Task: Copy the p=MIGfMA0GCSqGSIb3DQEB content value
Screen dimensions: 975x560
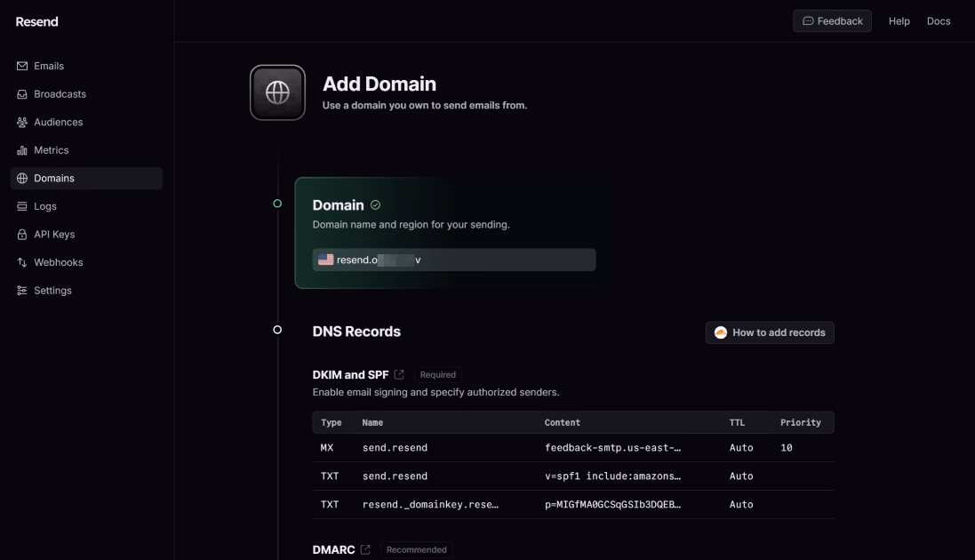Action: point(612,505)
